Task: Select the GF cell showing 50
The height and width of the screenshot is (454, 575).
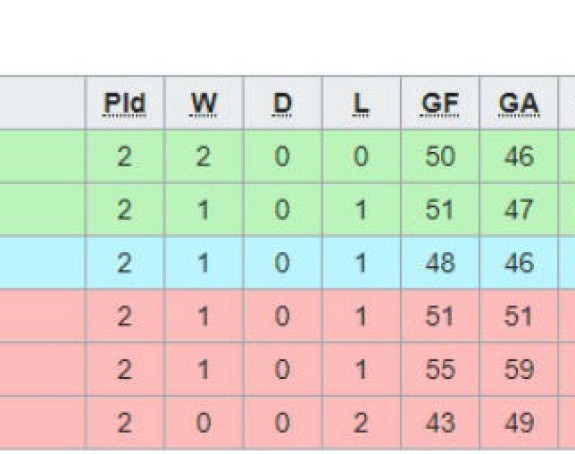Action: [440, 156]
